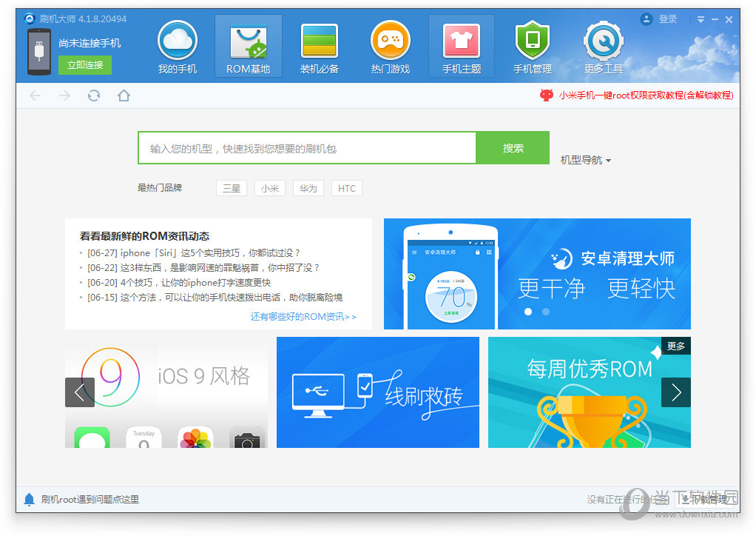
Task: Expand the 机型导航 dropdown
Action: pyautogui.click(x=586, y=160)
